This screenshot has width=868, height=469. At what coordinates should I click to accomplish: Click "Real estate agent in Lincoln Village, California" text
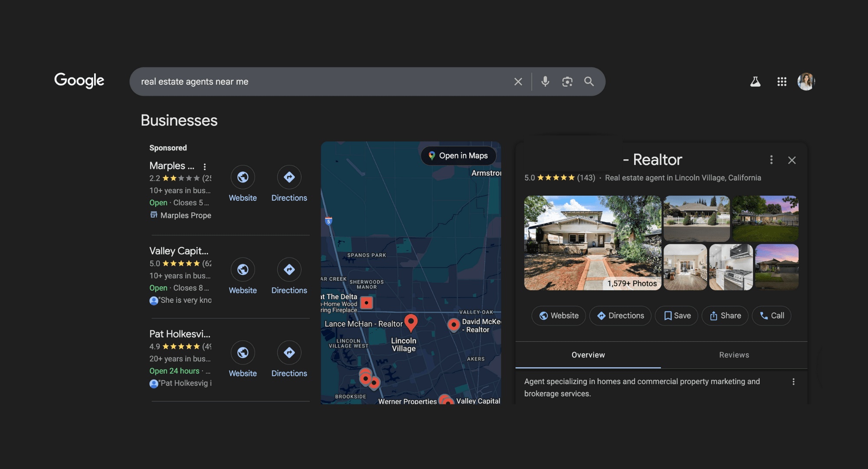[x=683, y=178]
